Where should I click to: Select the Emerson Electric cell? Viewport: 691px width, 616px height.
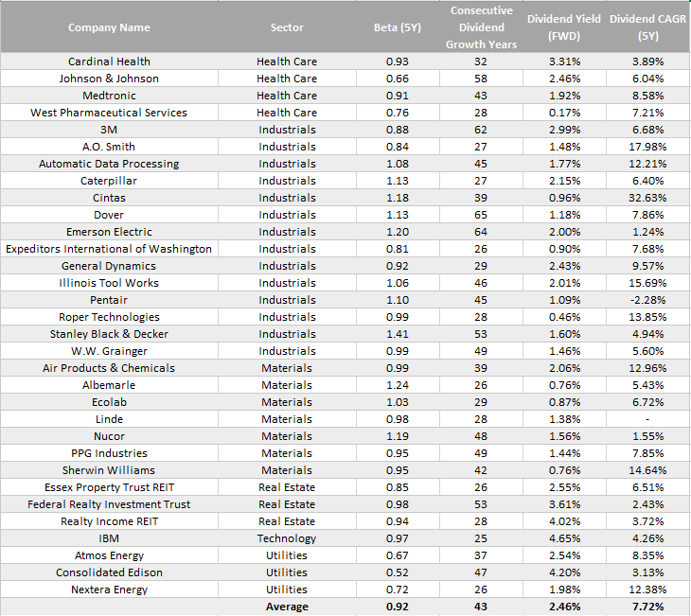tap(109, 232)
